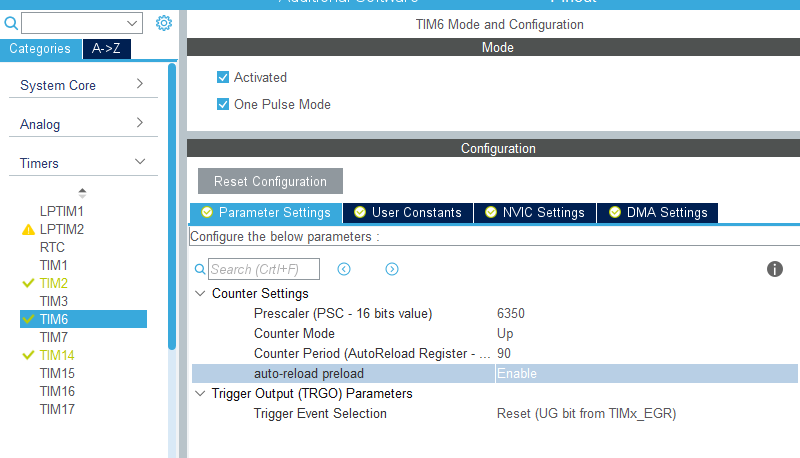Select LPTIM2 in timers list

62,230
